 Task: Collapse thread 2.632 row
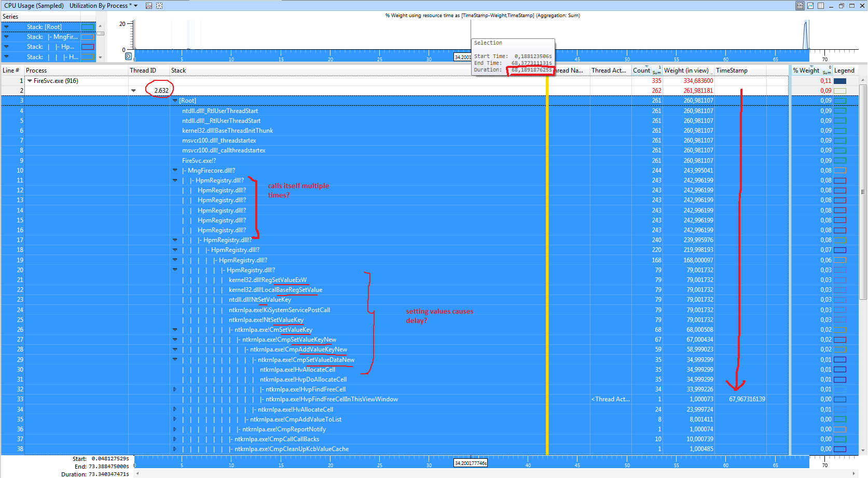(133, 91)
